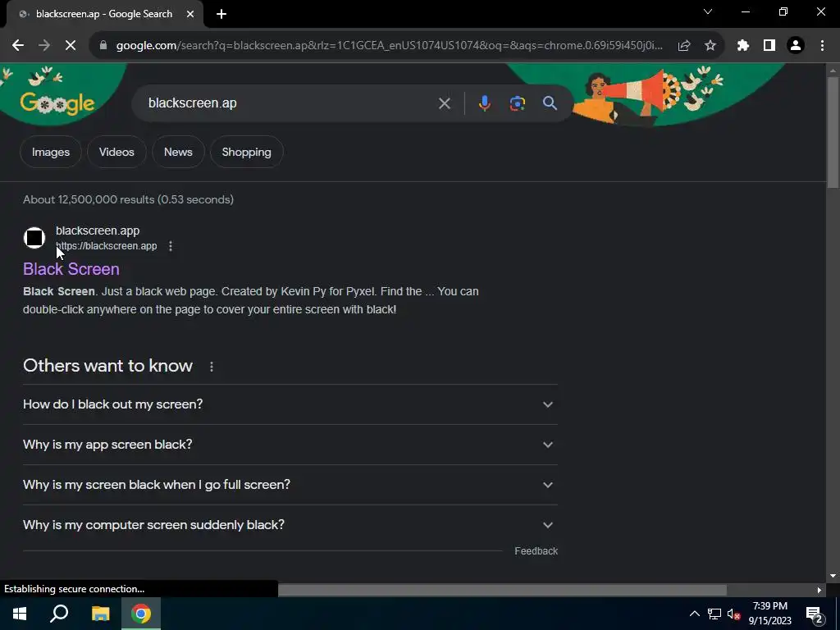Click the vertical scrollbar thumb
840x630 pixels.
pos(833,133)
